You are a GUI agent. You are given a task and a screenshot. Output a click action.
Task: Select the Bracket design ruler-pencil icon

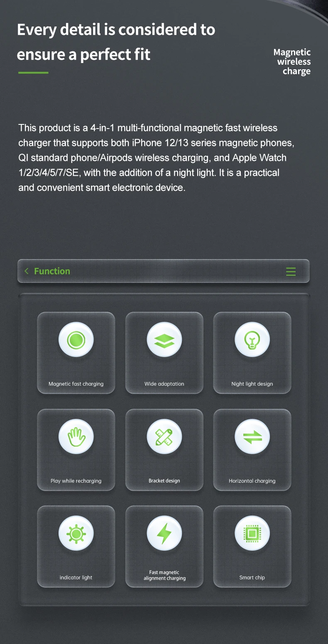point(164,437)
